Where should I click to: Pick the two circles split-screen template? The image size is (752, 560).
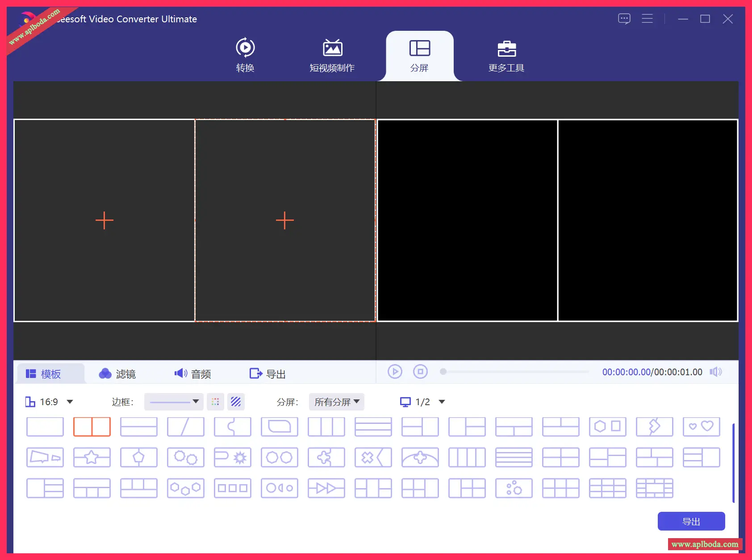coord(279,457)
